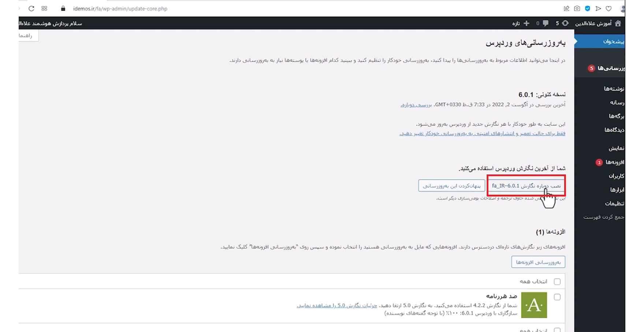Open the تازه (New) admin bar menu

516,23
